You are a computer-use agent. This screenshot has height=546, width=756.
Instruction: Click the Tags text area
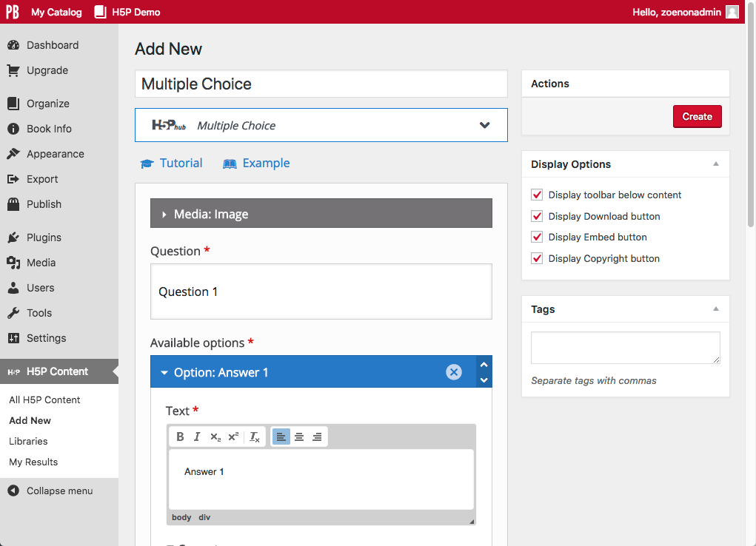[626, 348]
